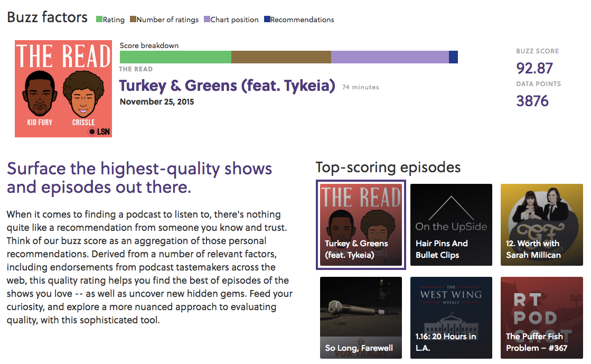Click the 74 minutes duration label
591x364 pixels.
tap(360, 87)
